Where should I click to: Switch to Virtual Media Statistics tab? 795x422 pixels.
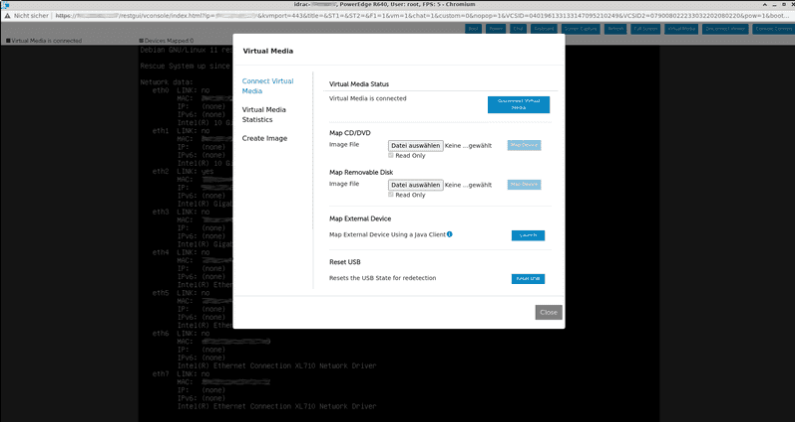pos(263,114)
